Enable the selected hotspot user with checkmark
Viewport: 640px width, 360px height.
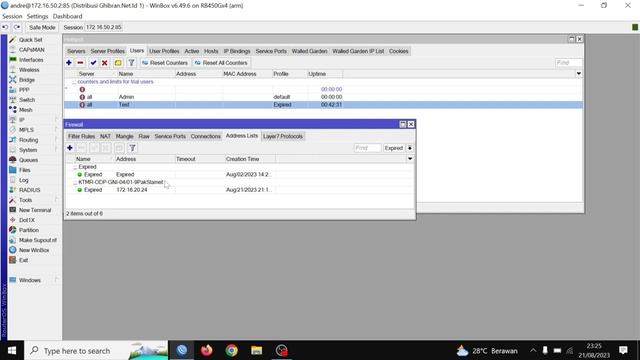(x=93, y=63)
